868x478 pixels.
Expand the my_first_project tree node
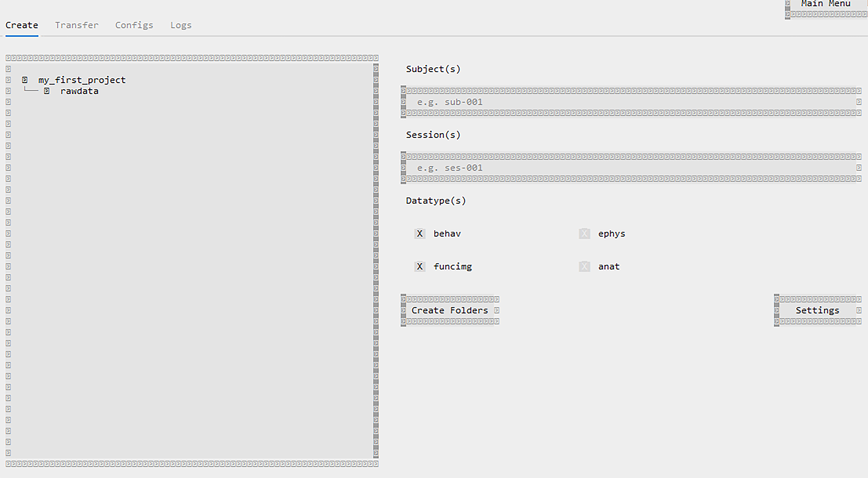click(81, 80)
